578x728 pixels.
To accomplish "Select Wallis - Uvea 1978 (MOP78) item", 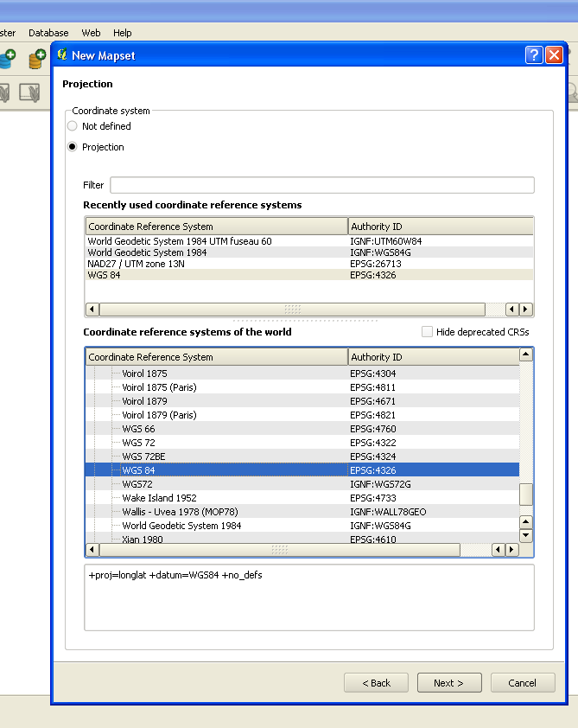I will [x=180, y=512].
